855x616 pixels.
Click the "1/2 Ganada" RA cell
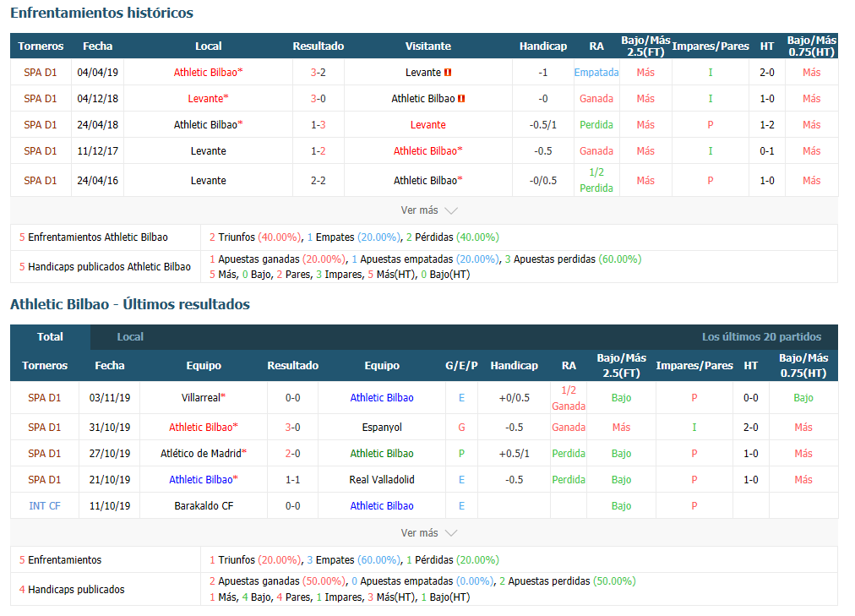[x=569, y=398]
